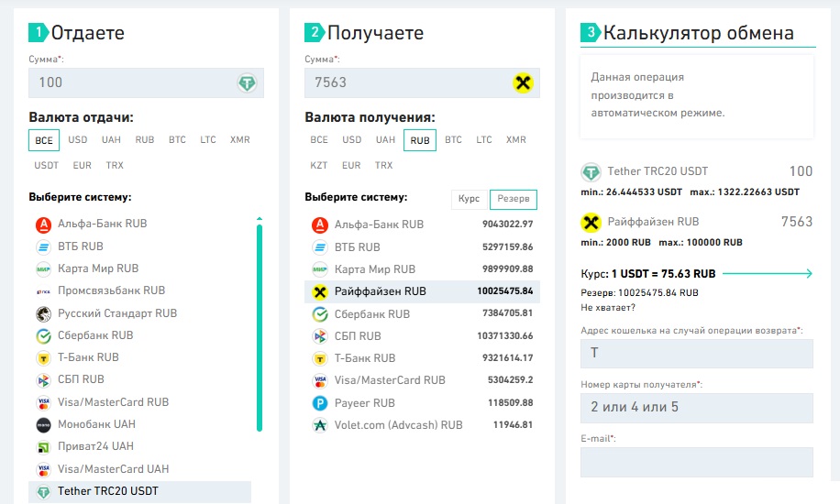Select XMR filter under Валюта получения
This screenshot has height=504, width=840.
coord(516,140)
